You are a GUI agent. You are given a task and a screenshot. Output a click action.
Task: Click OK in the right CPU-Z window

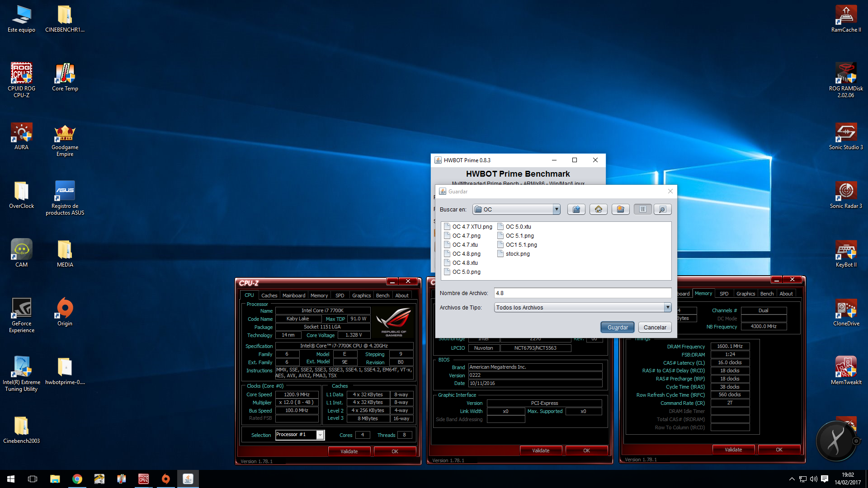[x=779, y=450]
